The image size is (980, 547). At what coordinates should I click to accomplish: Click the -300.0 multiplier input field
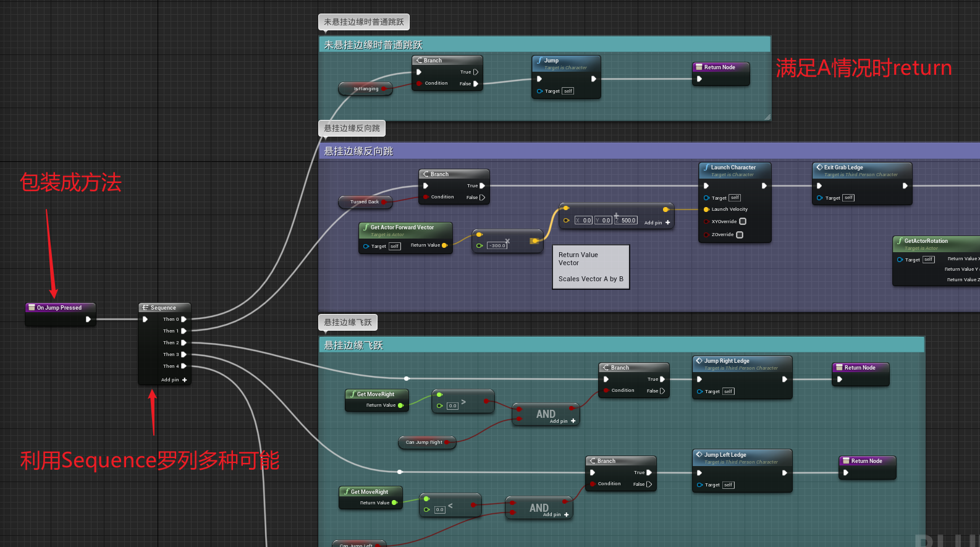(497, 246)
